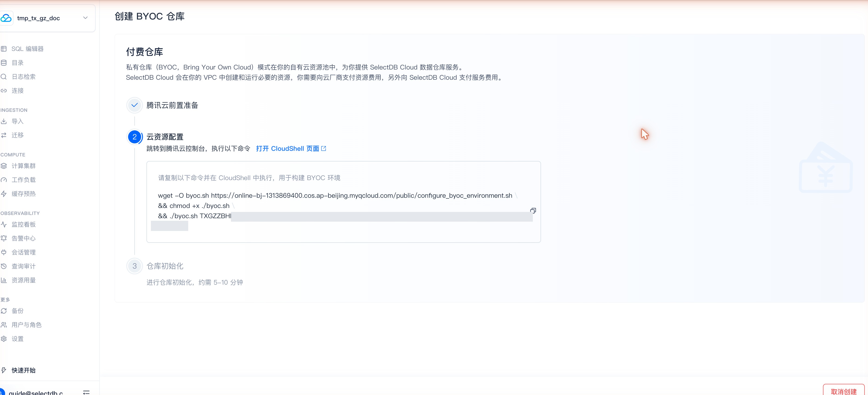Click the 用户与角色 people icon
The image size is (868, 395).
(4, 325)
